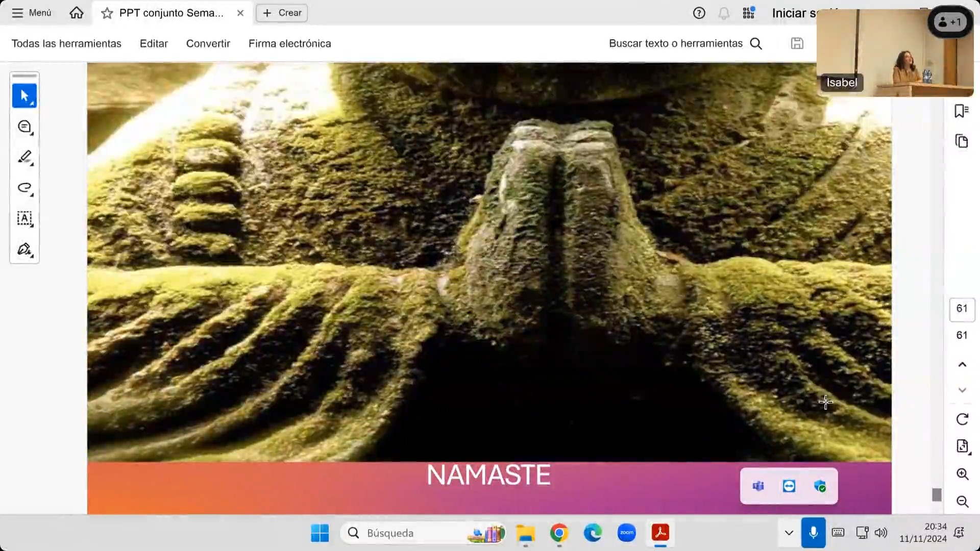
Task: Go to the previous page arrow
Action: 962,364
